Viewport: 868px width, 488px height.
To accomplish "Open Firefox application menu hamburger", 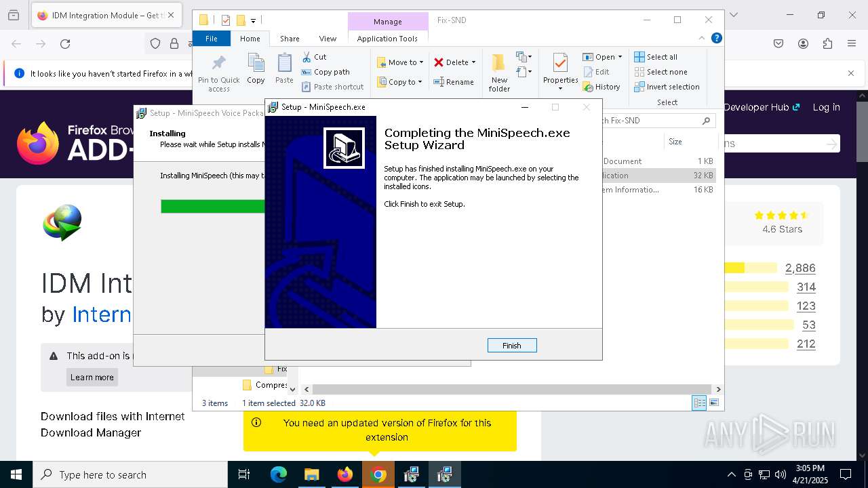I will pyautogui.click(x=852, y=44).
